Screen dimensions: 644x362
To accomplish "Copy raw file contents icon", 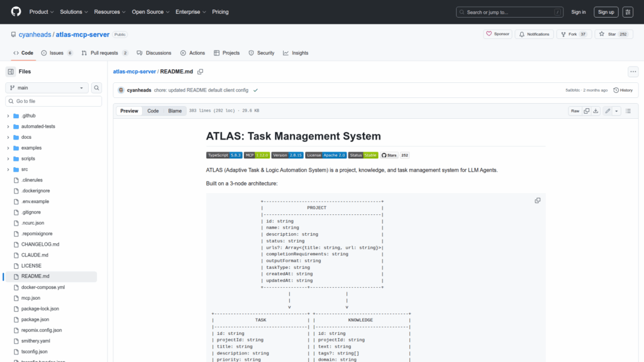I will [587, 111].
